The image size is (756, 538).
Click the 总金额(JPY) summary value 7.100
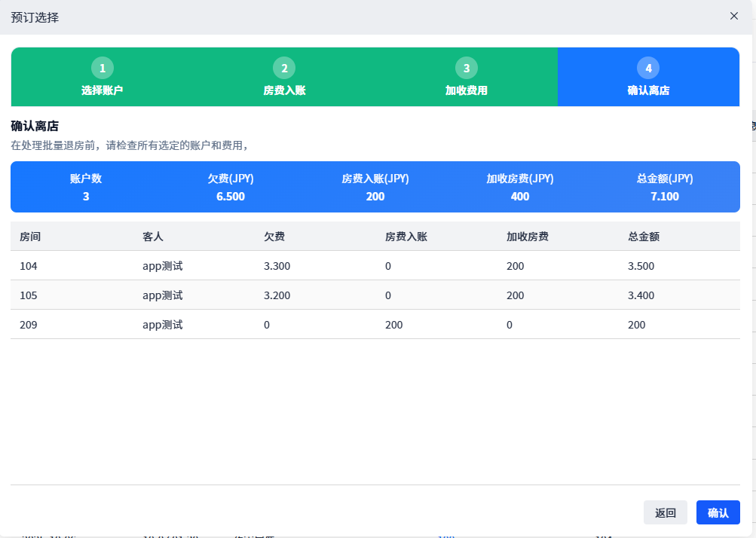pos(664,197)
